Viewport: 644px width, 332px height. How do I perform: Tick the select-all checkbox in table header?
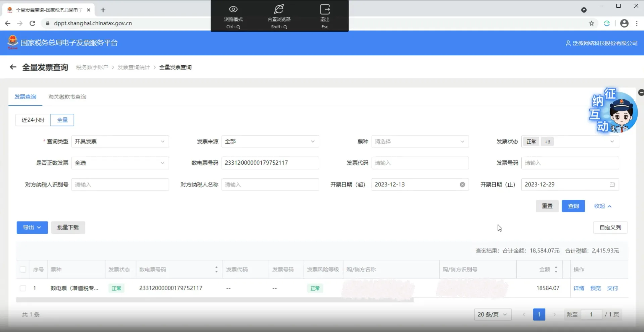pyautogui.click(x=23, y=269)
